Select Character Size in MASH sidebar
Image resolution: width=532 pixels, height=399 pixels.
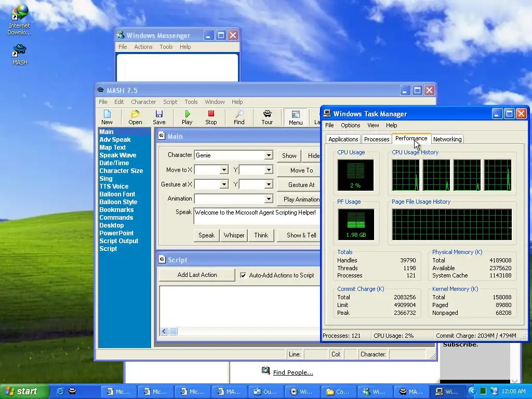click(x=121, y=170)
